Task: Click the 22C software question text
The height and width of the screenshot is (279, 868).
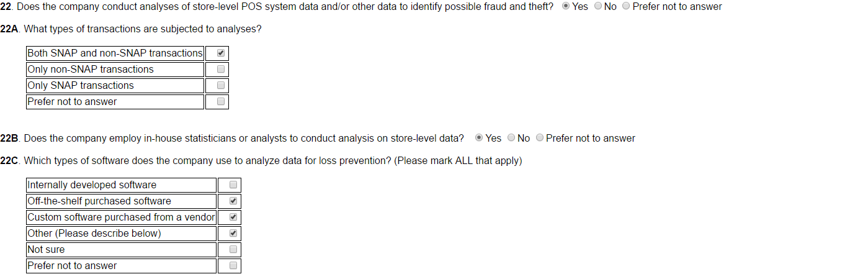Action: (272, 161)
